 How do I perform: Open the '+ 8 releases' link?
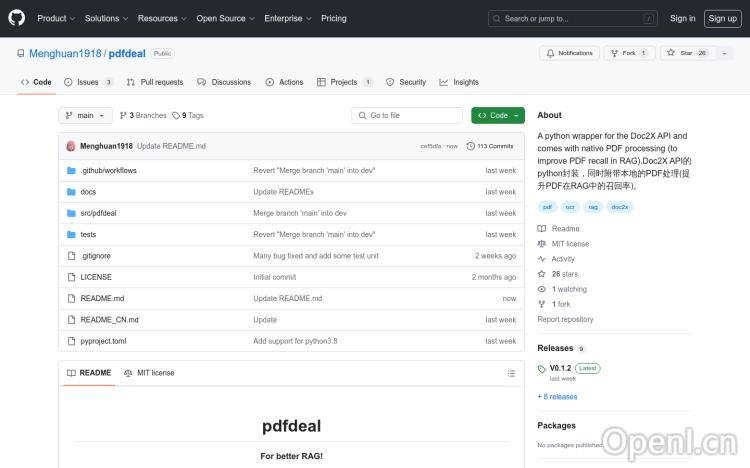(x=557, y=397)
